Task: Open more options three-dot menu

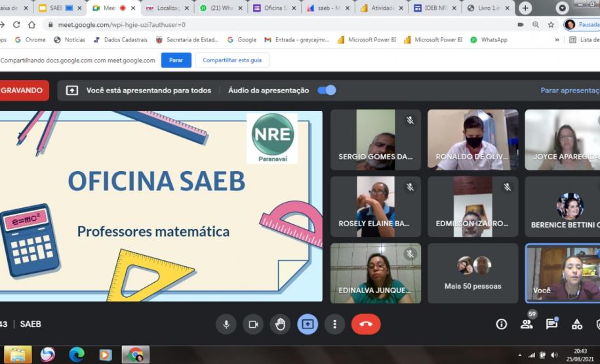Action: tap(335, 324)
